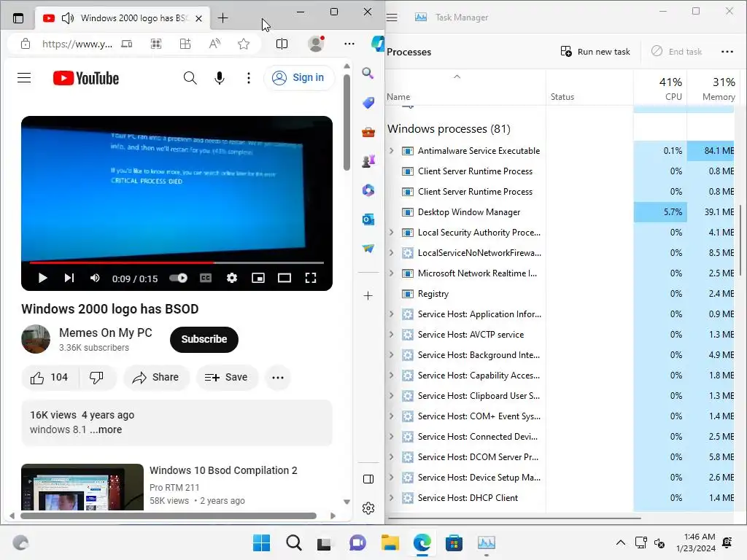This screenshot has width=747, height=560.
Task: Open video player settings gear
Action: (x=231, y=278)
